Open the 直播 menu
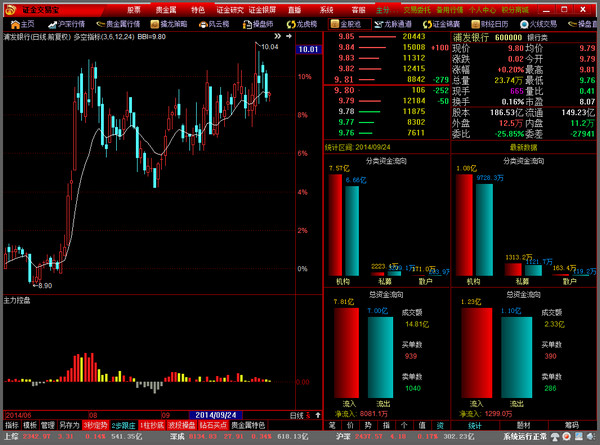Image resolution: width=600 pixels, height=445 pixels. coord(294,10)
